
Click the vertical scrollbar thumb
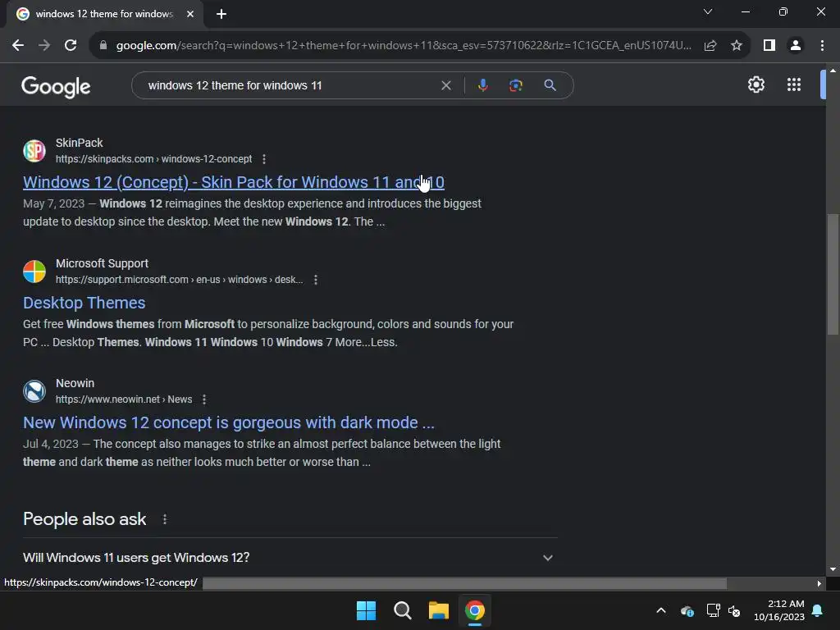pyautogui.click(x=833, y=275)
